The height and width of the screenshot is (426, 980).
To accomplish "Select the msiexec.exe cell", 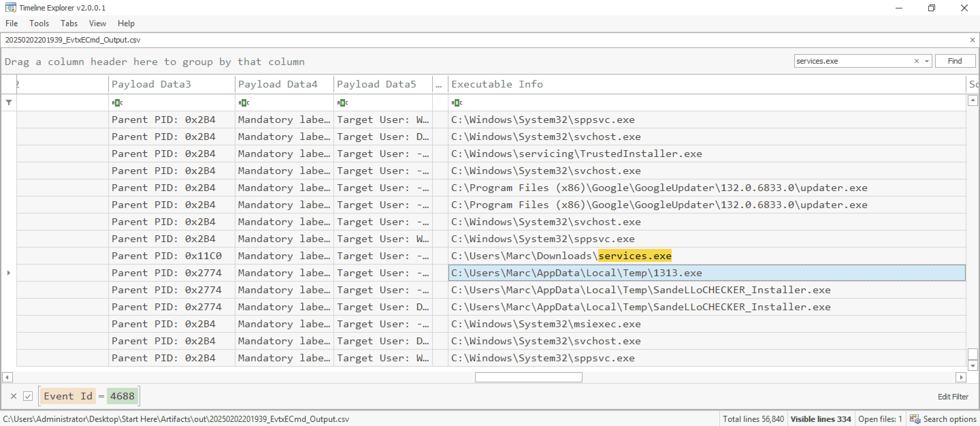I will [x=707, y=324].
